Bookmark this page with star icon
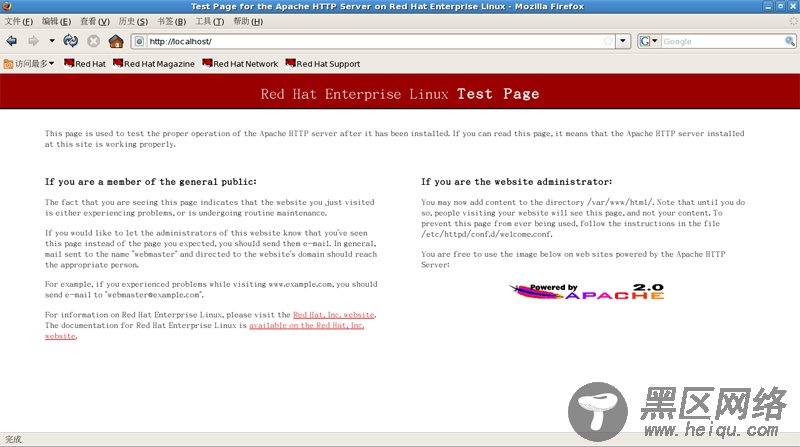 (x=608, y=41)
